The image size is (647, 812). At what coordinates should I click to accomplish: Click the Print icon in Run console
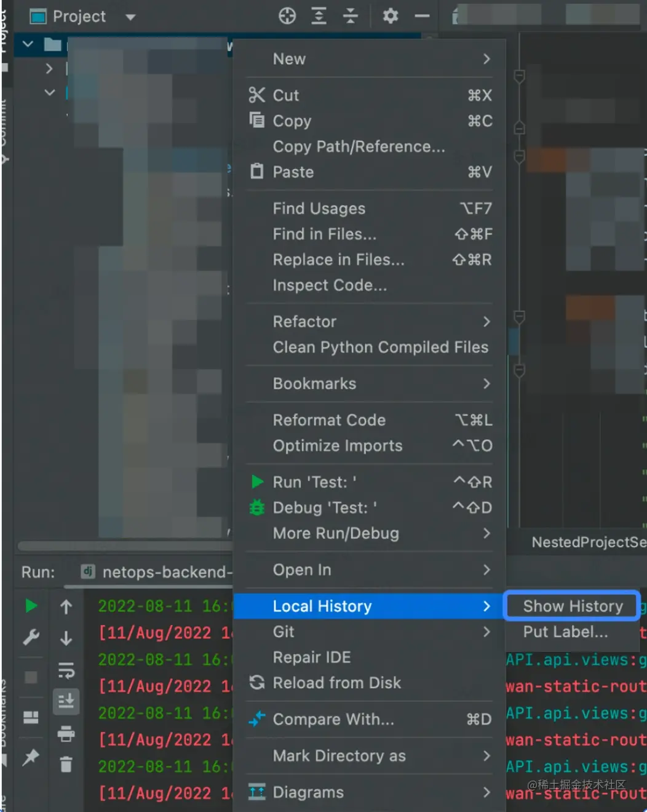point(66,733)
